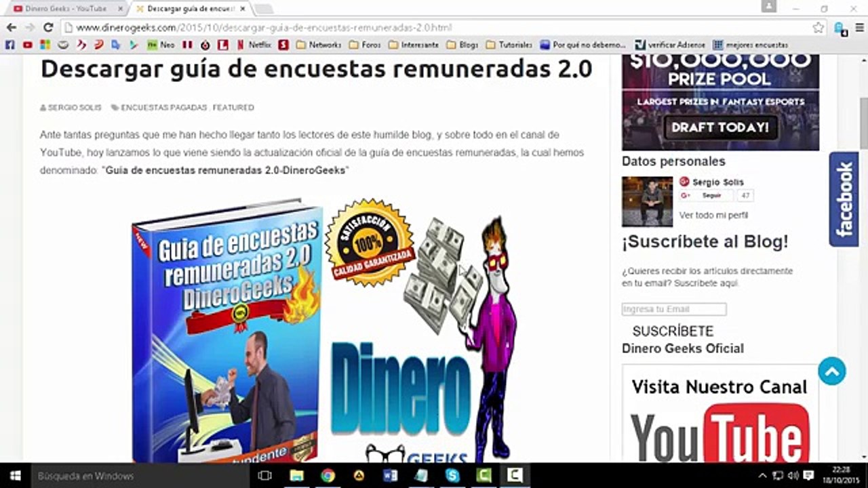The height and width of the screenshot is (488, 868).
Task: Open the Foros bookmarks folder
Action: pyautogui.click(x=365, y=45)
